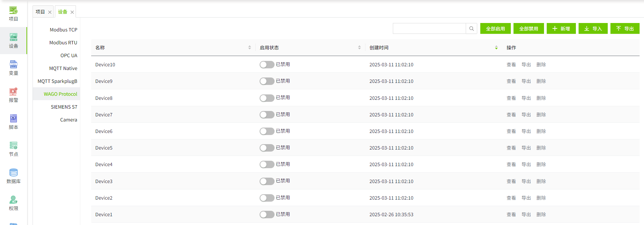Click the search magnifier icon
Screen dimensions: 644x225
tap(471, 29)
